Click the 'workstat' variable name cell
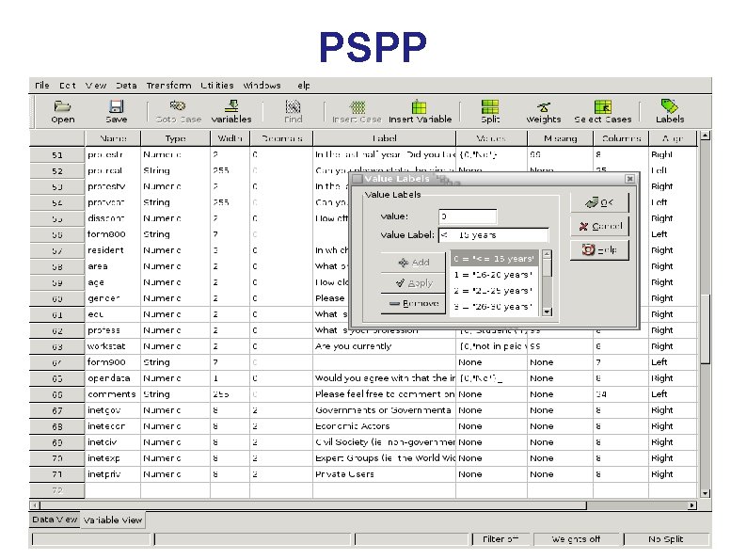This screenshot has height=560, width=747. click(x=113, y=346)
